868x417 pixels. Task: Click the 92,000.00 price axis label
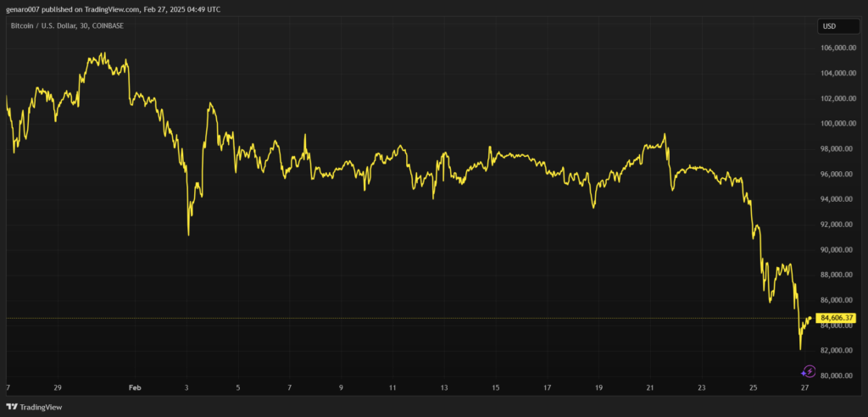836,225
